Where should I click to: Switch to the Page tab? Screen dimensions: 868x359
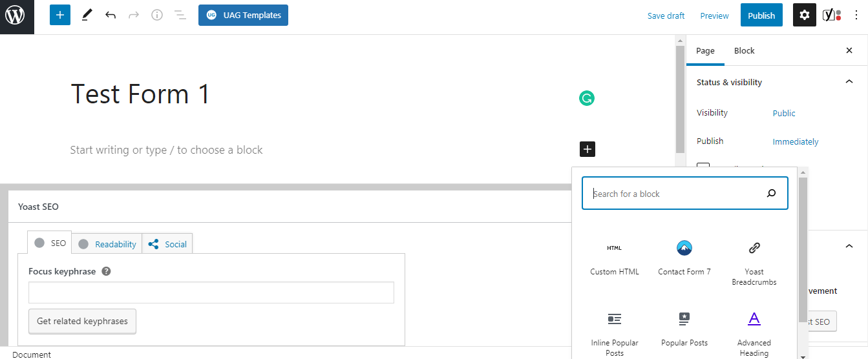(x=705, y=50)
